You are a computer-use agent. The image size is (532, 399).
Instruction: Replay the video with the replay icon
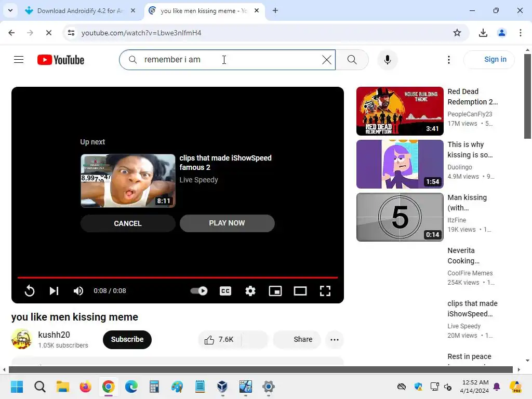pyautogui.click(x=30, y=291)
